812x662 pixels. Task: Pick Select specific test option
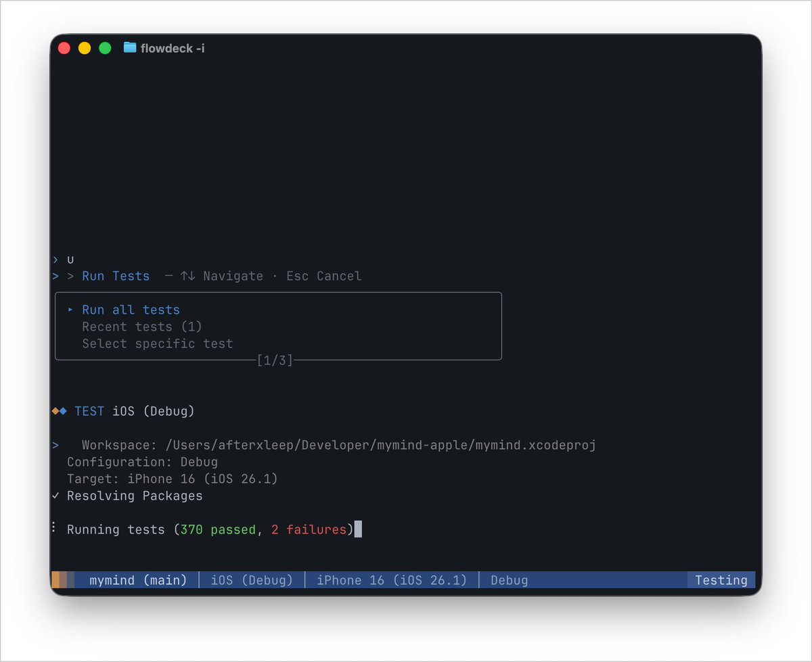(x=157, y=344)
